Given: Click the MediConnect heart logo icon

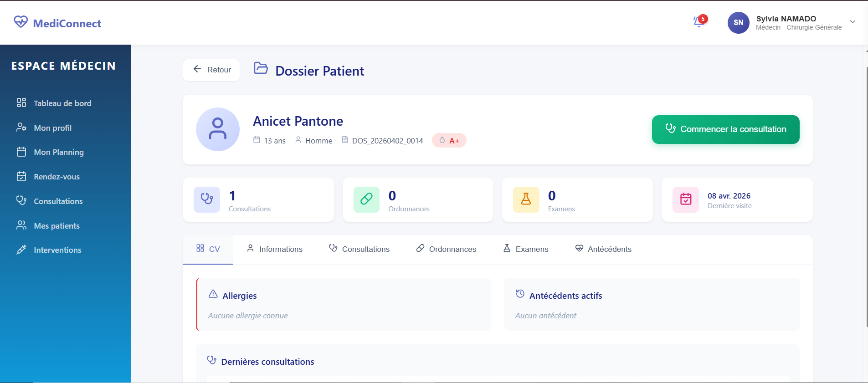Looking at the screenshot, I should [21, 22].
